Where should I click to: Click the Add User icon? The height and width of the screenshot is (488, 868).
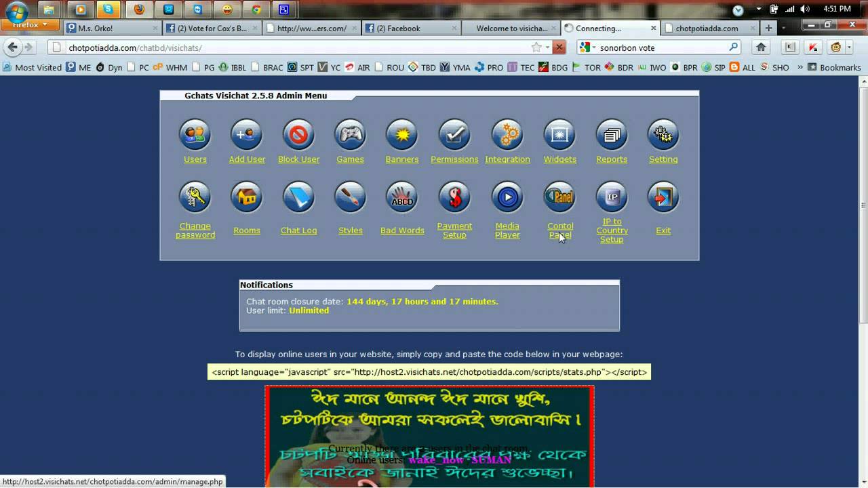(x=247, y=134)
